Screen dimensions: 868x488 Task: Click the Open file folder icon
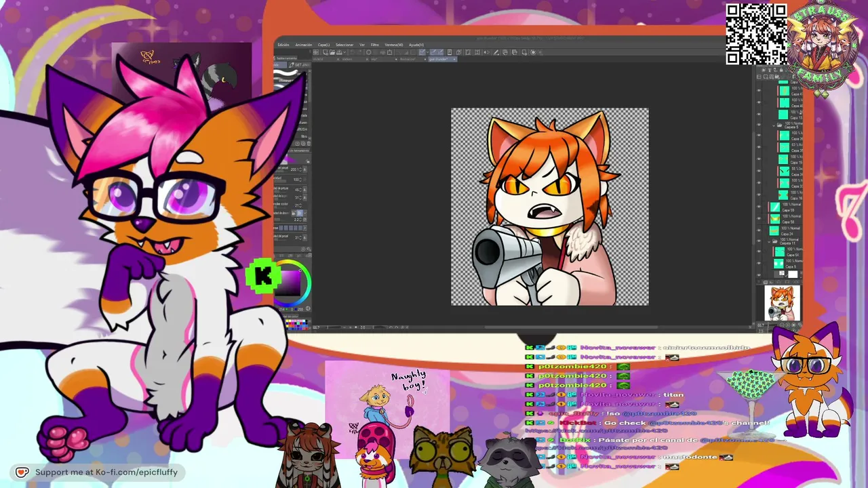[x=334, y=52]
